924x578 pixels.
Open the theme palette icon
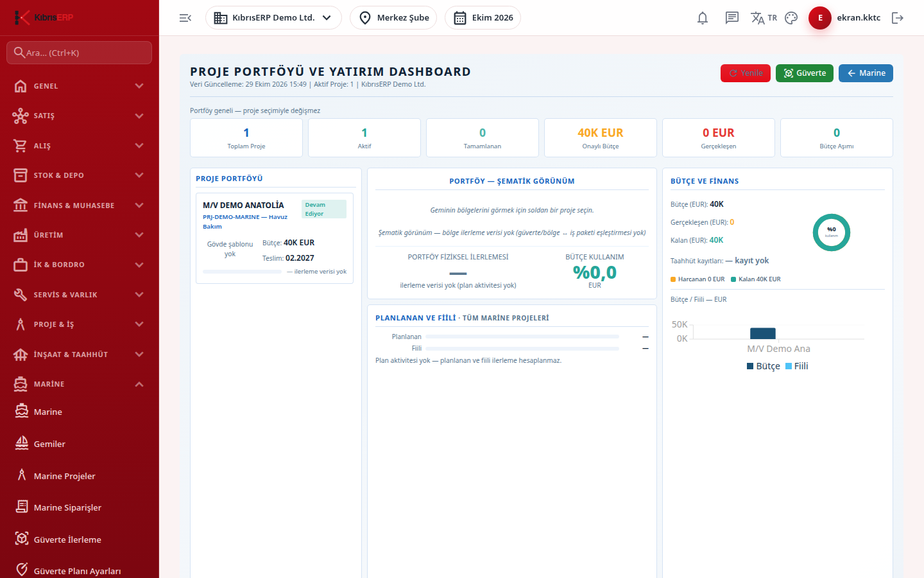pos(791,18)
